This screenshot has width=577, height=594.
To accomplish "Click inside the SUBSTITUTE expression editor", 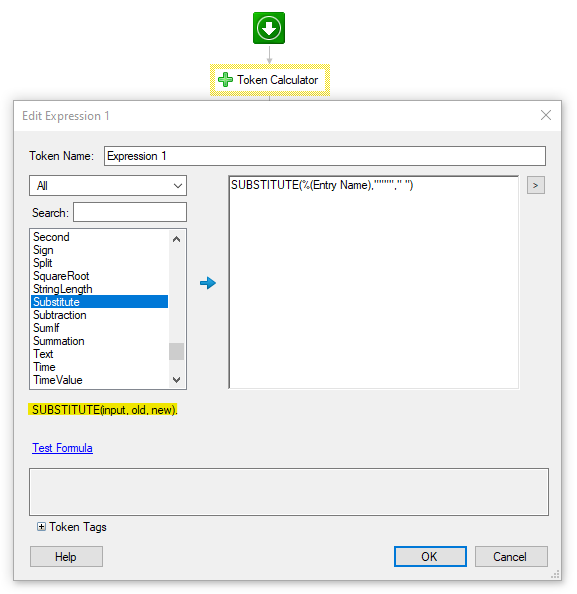I will (374, 282).
